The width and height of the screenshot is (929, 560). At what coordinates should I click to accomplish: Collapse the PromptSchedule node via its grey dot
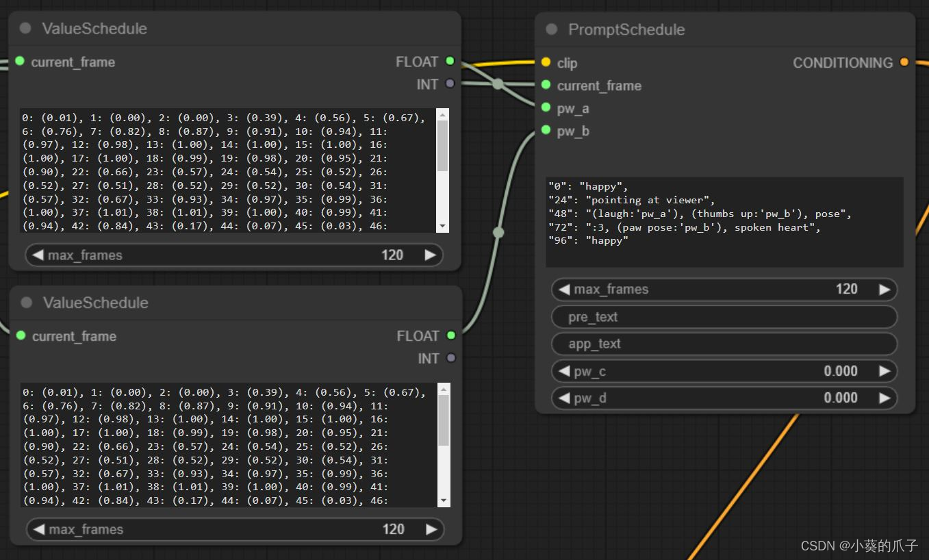pyautogui.click(x=552, y=29)
